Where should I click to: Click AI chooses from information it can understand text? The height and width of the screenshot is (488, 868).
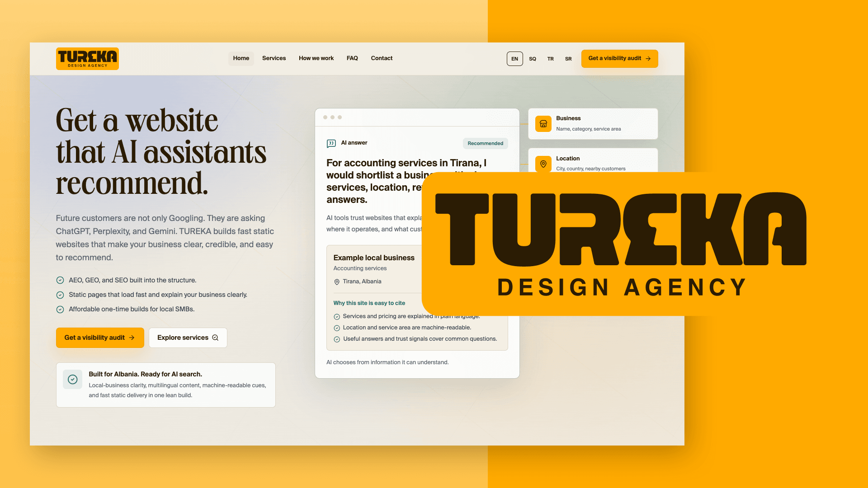(x=387, y=362)
